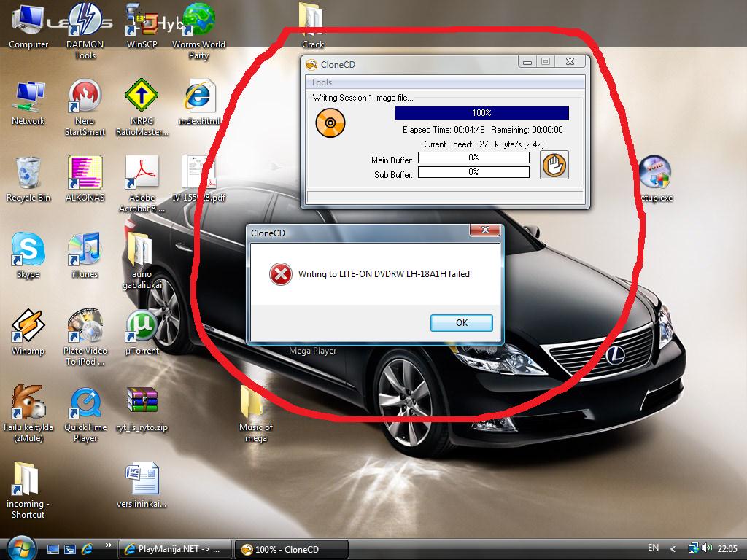Show hidden tray icons arrow

coord(673,549)
